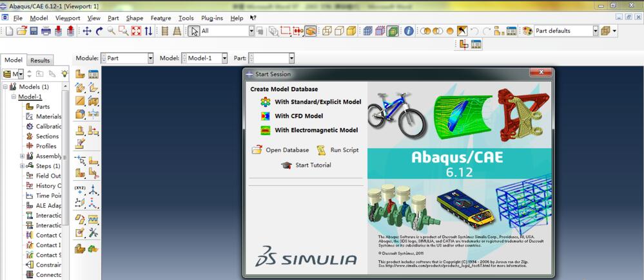The width and height of the screenshot is (644, 280).
Task: Click Open Database in Start Session
Action: 287,150
